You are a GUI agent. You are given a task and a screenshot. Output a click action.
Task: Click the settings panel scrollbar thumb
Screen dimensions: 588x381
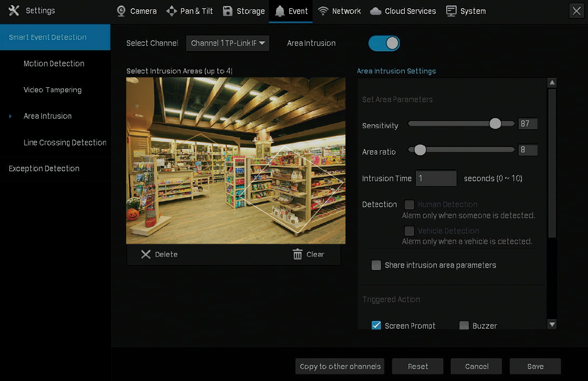tap(551, 163)
